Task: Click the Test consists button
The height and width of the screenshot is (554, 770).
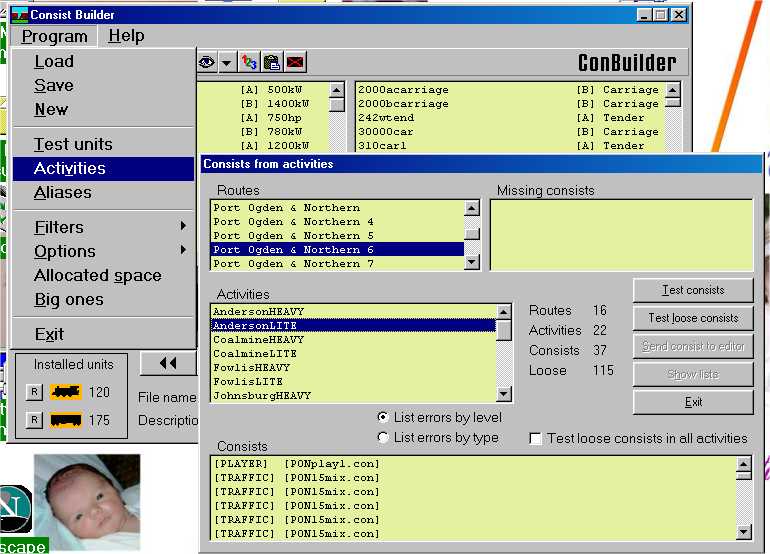Action: [x=693, y=290]
